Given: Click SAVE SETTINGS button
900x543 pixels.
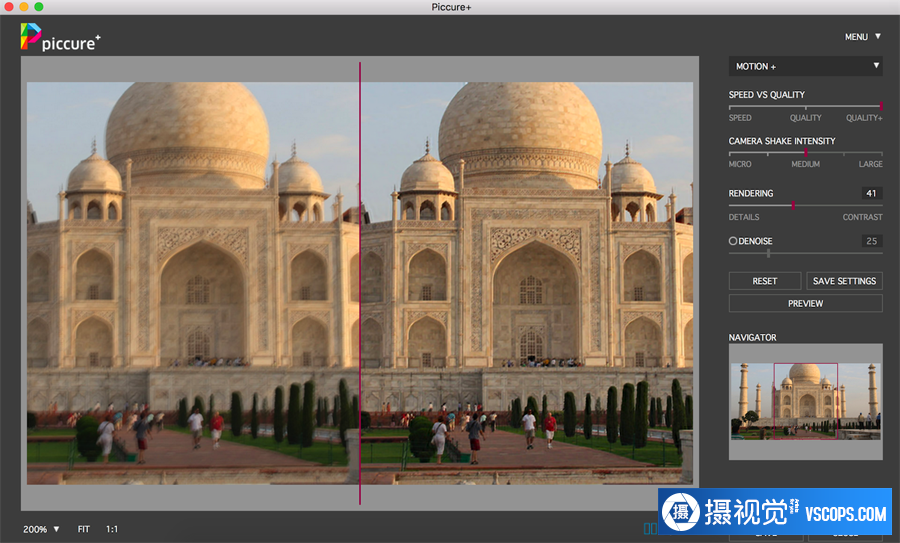Looking at the screenshot, I should pos(844,281).
